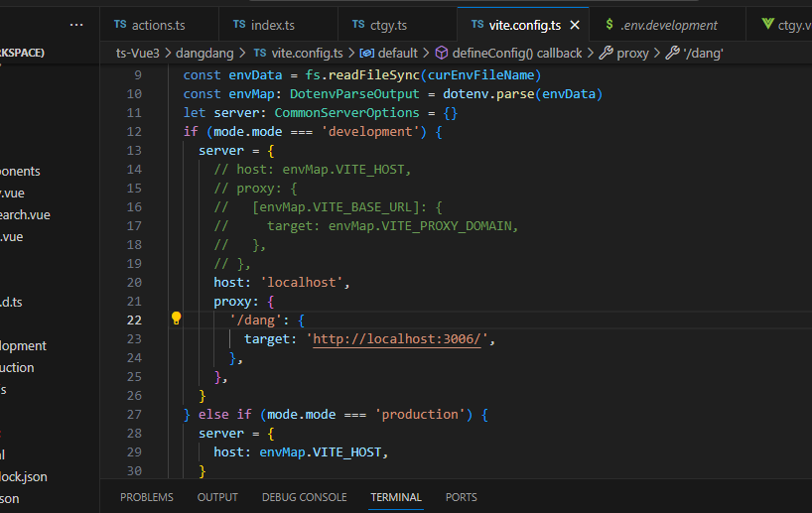Click default breadcrumb symbol
This screenshot has height=513, width=812.
click(x=398, y=53)
